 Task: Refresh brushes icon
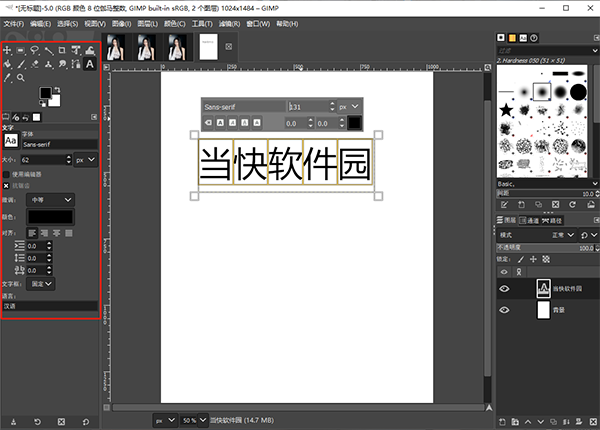572,205
